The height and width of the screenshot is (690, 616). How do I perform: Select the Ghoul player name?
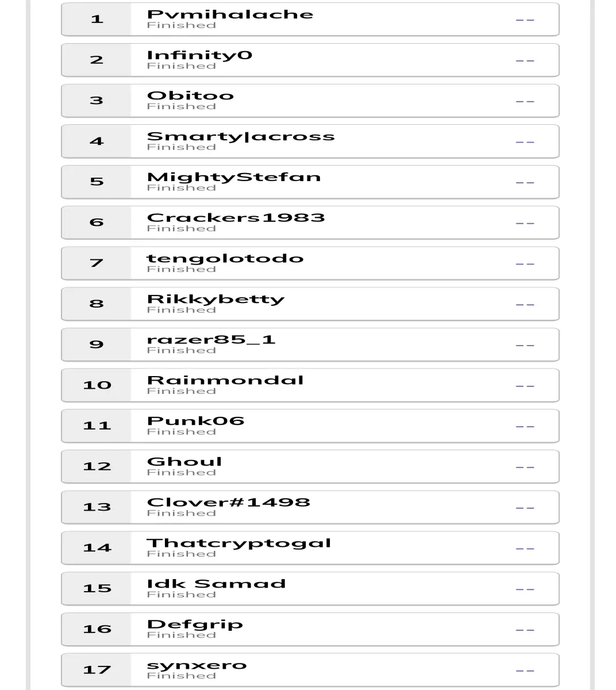[184, 462]
